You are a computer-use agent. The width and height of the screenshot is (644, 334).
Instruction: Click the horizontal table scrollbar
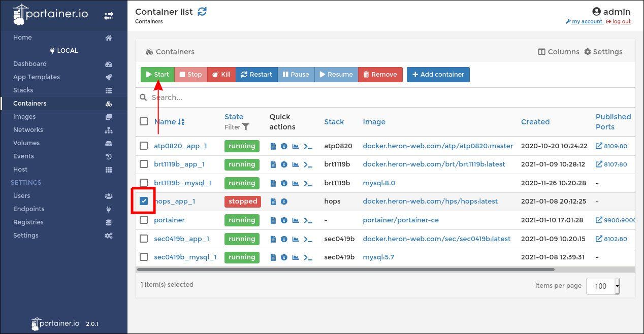pyautogui.click(x=345, y=270)
